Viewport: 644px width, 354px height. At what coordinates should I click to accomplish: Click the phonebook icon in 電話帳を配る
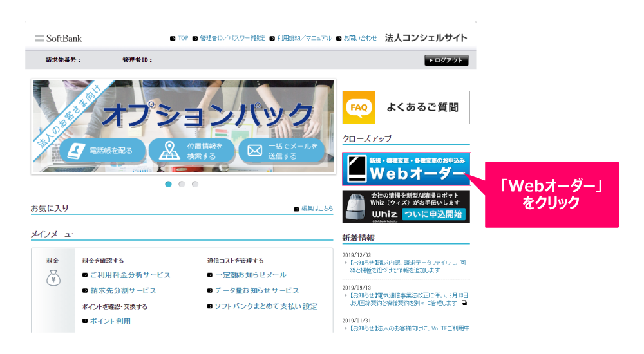tap(76, 151)
